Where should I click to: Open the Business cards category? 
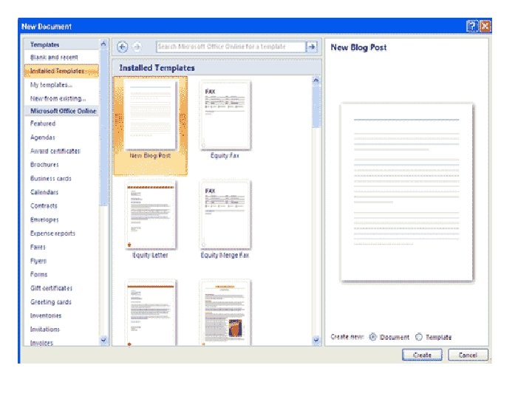(50, 179)
